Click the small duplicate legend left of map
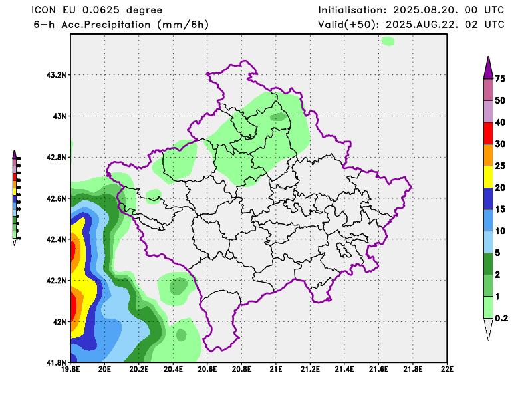This screenshot has width=532, height=411. coord(16,198)
